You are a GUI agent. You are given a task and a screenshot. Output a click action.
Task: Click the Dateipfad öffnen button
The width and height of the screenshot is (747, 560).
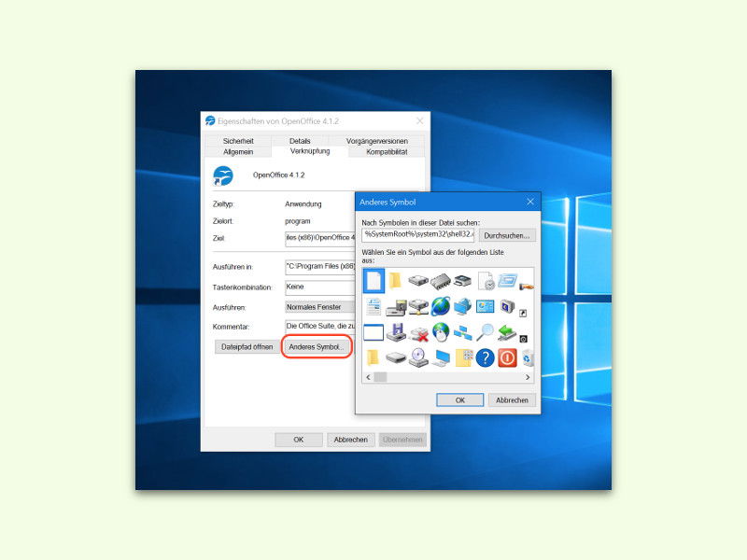click(x=247, y=346)
